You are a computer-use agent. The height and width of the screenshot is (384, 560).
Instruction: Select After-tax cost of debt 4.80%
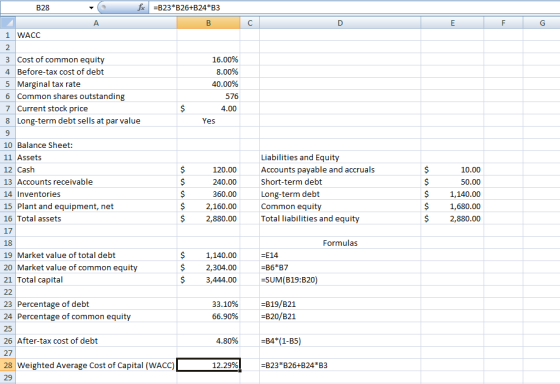click(208, 341)
